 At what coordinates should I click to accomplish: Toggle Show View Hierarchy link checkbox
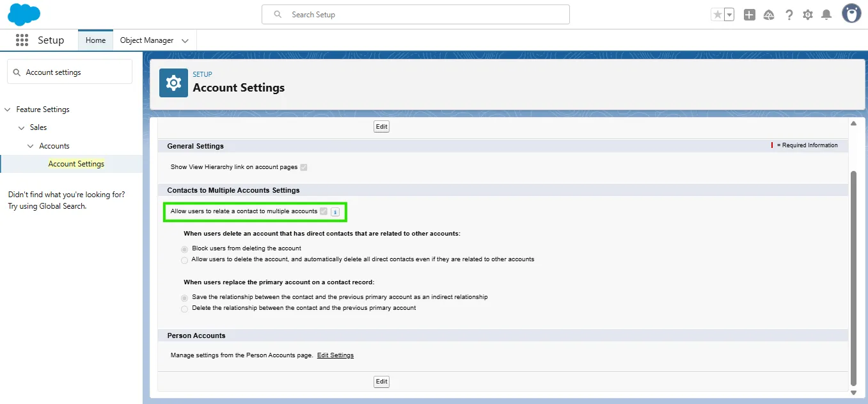(304, 167)
